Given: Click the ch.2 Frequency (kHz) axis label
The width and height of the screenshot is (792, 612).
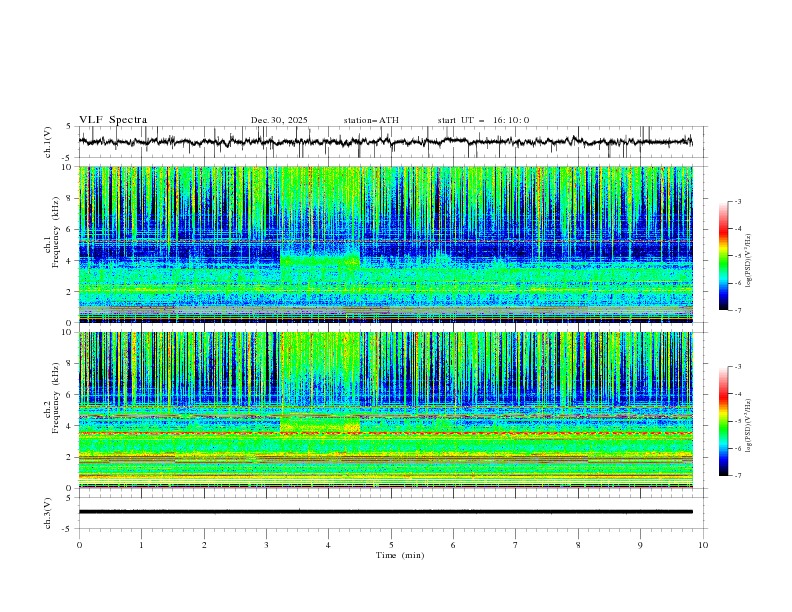Looking at the screenshot, I should pyautogui.click(x=57, y=400).
